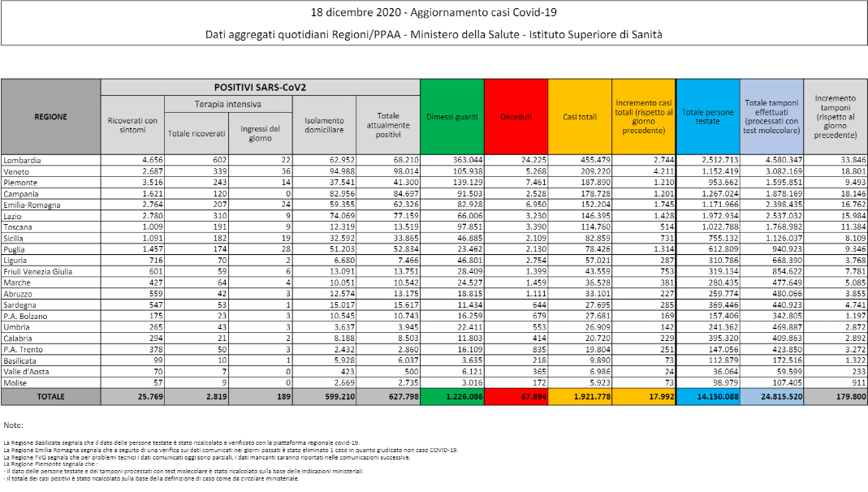The height and width of the screenshot is (492, 868).
Task: Click total Isolamento domiciliare value 599.210
Action: 340,397
